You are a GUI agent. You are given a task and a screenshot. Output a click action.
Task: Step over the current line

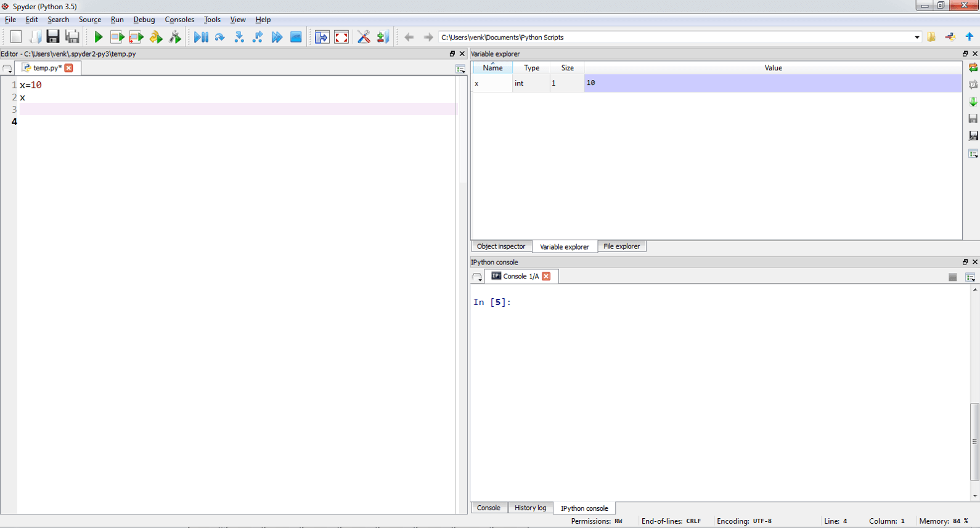click(220, 37)
